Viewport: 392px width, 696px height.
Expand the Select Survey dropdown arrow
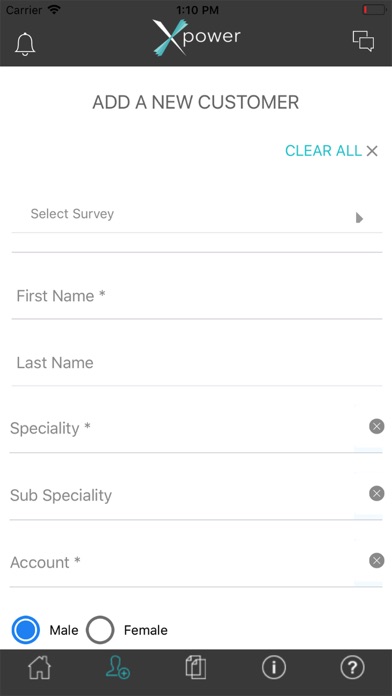tap(360, 218)
